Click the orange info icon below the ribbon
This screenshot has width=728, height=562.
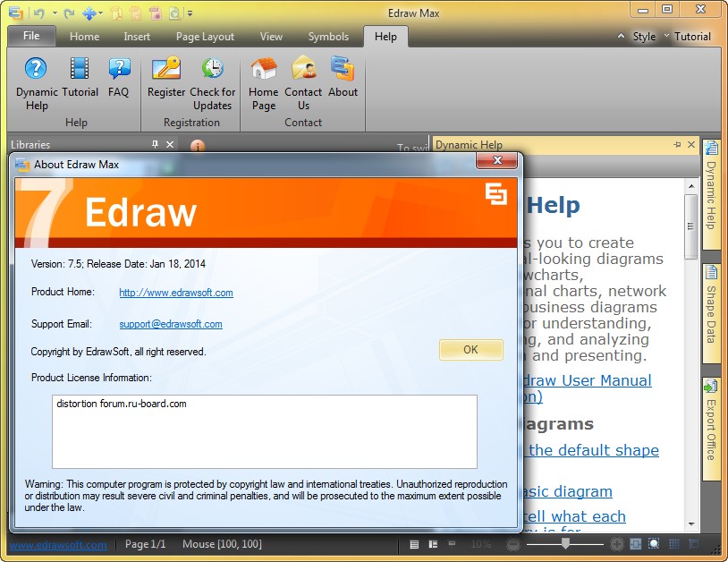coord(198,146)
